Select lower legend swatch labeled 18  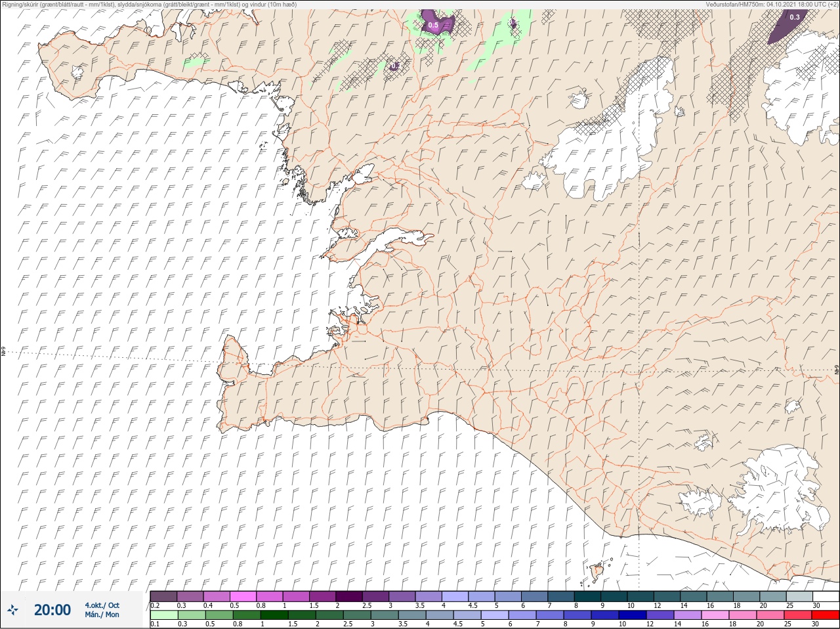pyautogui.click(x=742, y=615)
